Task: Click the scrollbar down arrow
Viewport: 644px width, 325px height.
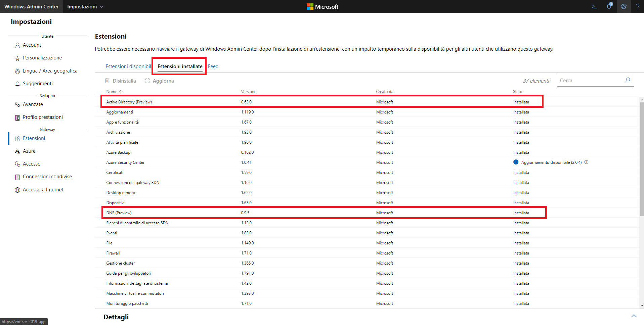Action: (642, 306)
